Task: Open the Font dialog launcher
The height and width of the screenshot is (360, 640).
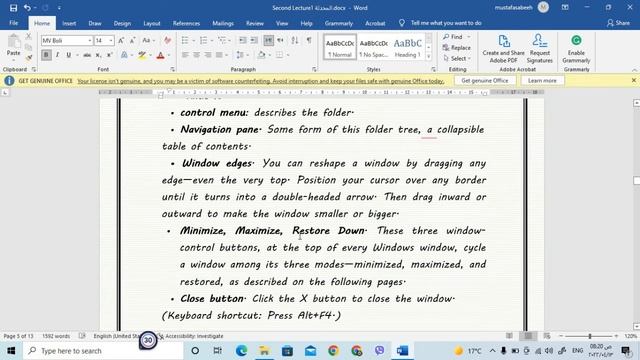Action: click(172, 69)
